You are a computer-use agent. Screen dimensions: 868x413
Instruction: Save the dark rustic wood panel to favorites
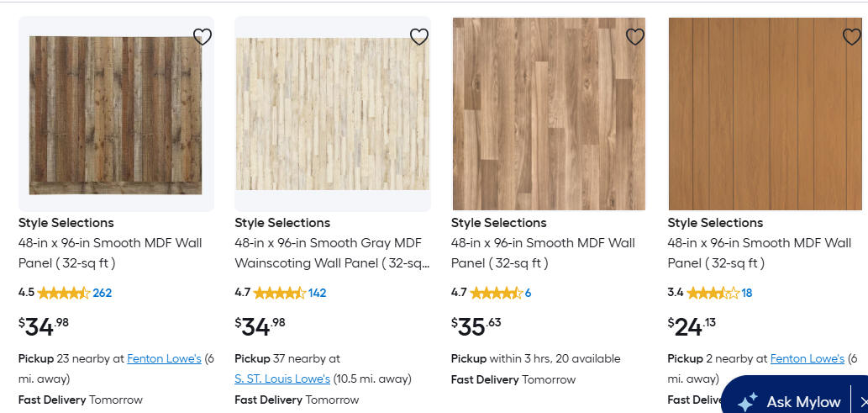pos(203,37)
